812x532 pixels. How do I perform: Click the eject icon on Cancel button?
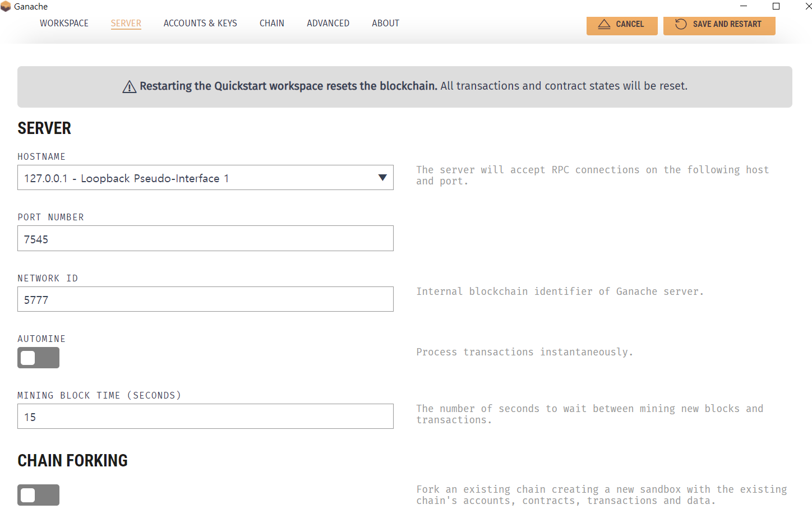[604, 24]
